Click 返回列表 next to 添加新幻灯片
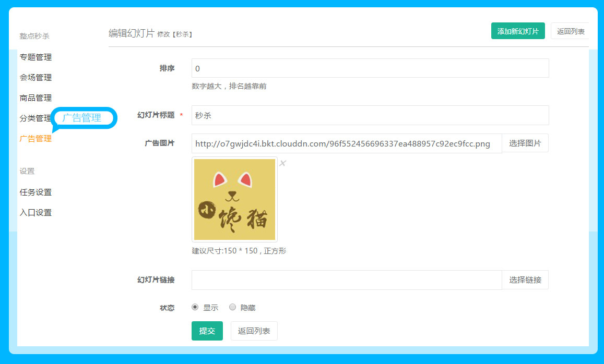 [570, 31]
